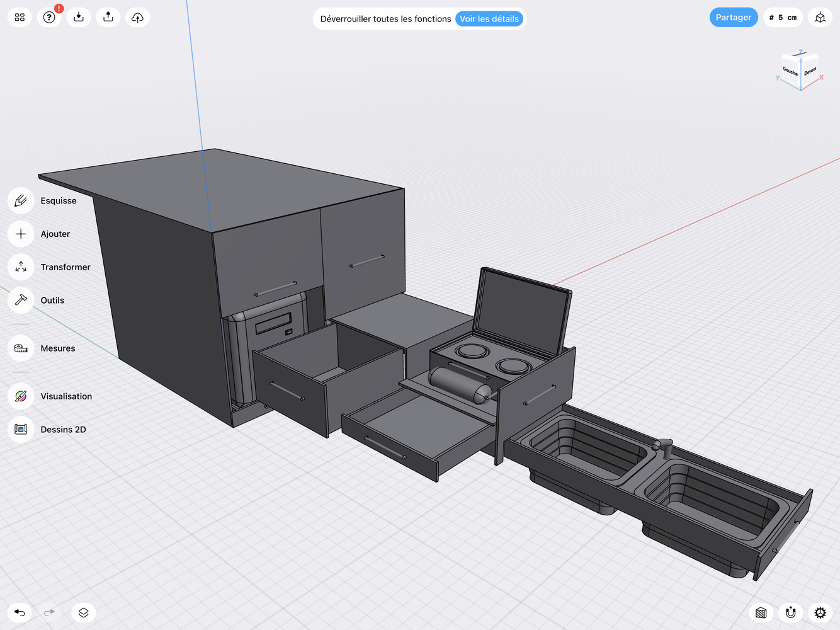840x630 pixels.
Task: Open the Outils hammer icon
Action: pos(21,301)
